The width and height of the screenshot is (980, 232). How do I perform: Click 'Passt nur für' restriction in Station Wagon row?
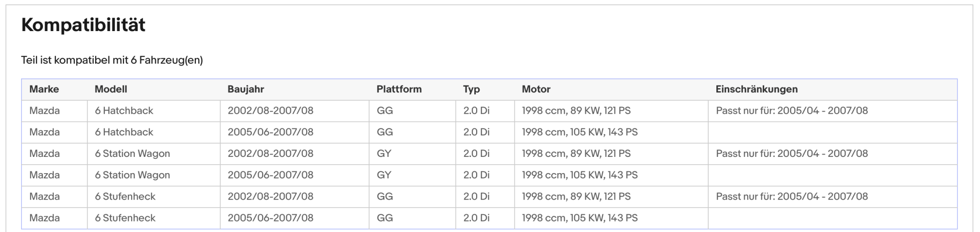(792, 154)
